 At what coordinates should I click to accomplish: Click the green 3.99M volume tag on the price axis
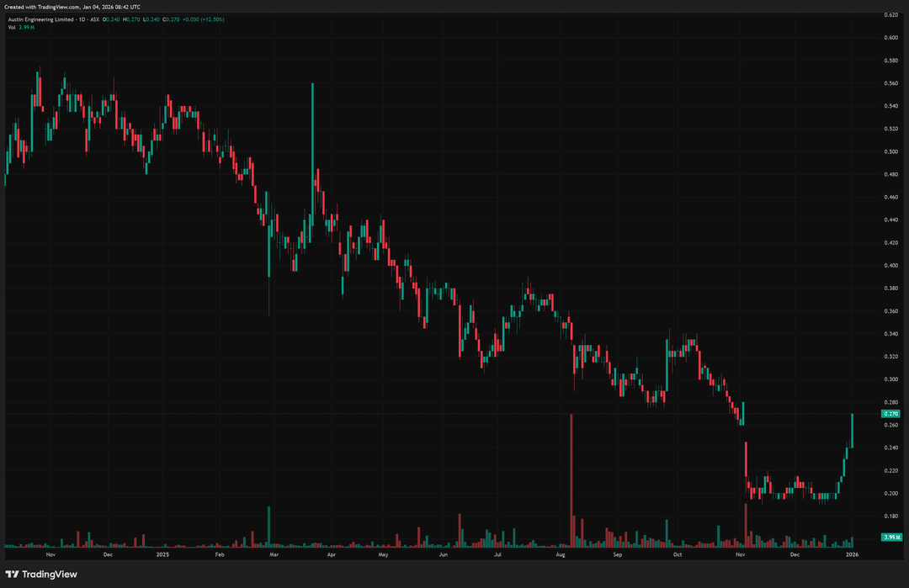891,537
